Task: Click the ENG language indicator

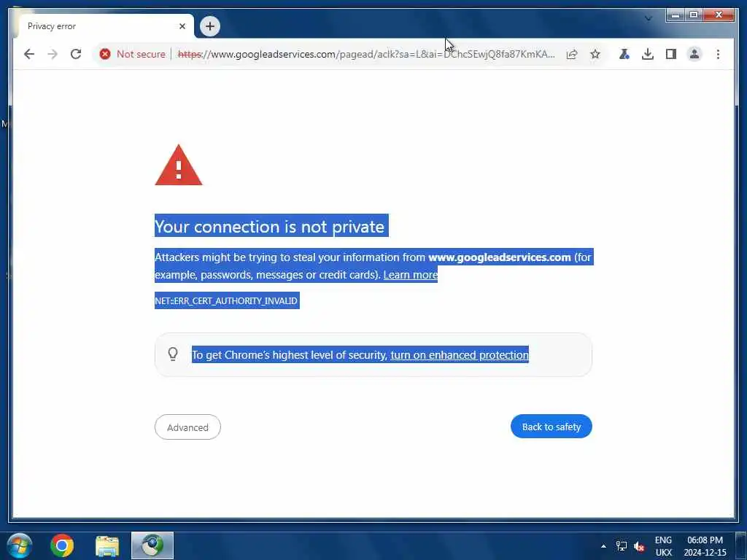Action: click(663, 540)
